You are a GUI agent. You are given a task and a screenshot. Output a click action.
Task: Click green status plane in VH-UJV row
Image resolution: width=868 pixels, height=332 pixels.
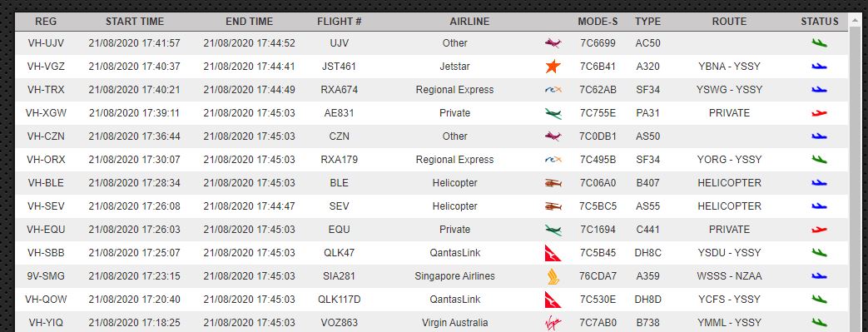click(x=819, y=43)
